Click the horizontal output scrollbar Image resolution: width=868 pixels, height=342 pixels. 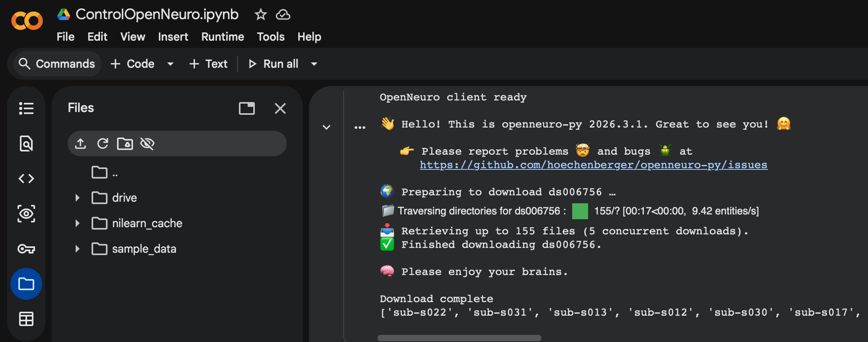[x=459, y=338]
